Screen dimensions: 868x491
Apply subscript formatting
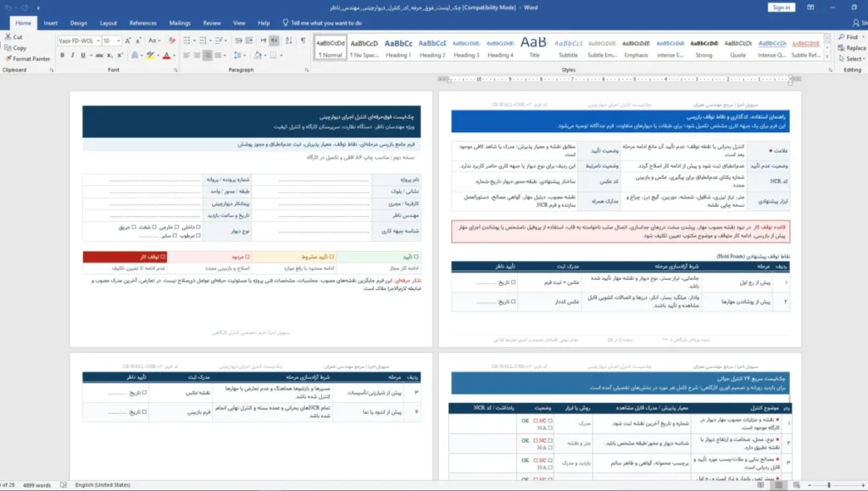pyautogui.click(x=109, y=55)
